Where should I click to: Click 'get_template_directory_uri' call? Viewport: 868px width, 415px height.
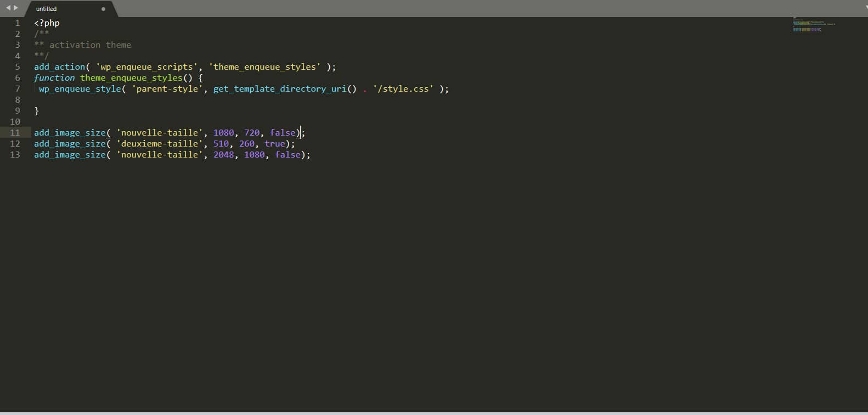pos(280,88)
